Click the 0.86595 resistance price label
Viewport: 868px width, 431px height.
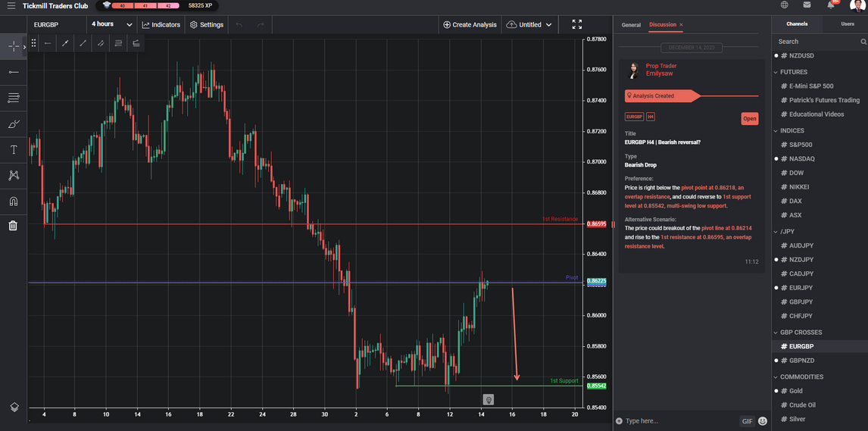(x=595, y=224)
